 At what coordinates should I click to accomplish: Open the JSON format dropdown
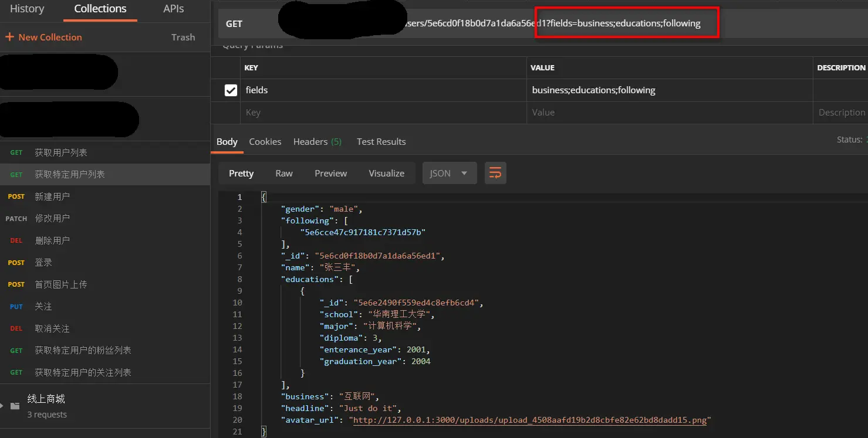click(x=450, y=174)
